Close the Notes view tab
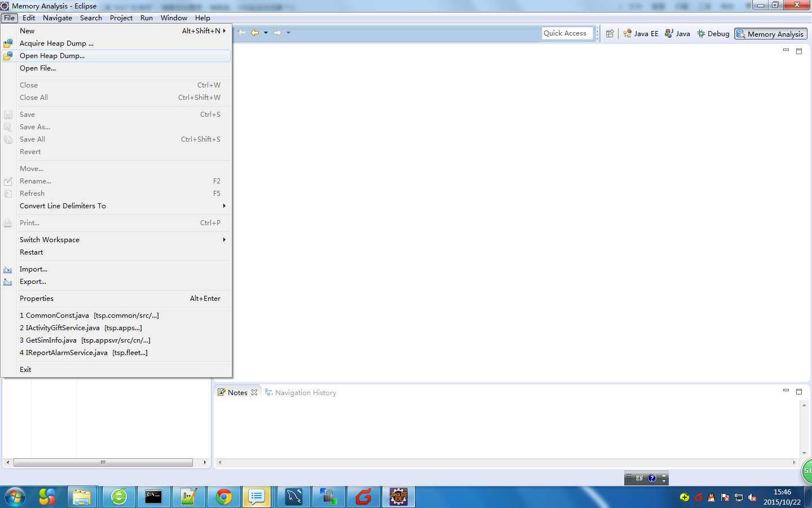The height and width of the screenshot is (508, 812). click(254, 392)
